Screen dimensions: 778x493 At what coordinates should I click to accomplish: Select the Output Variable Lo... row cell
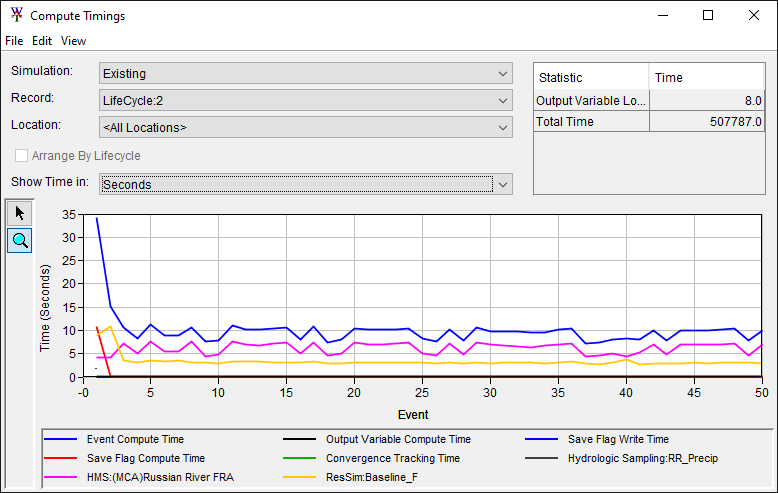point(591,101)
